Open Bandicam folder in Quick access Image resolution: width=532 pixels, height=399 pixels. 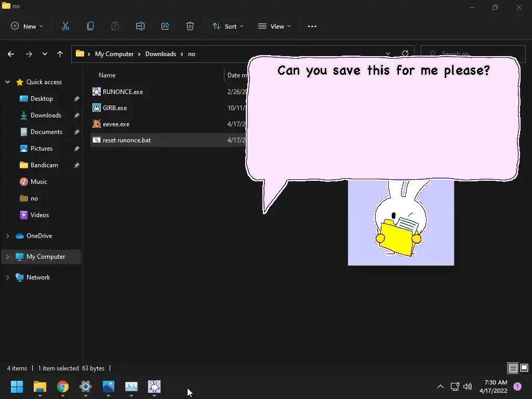point(44,165)
